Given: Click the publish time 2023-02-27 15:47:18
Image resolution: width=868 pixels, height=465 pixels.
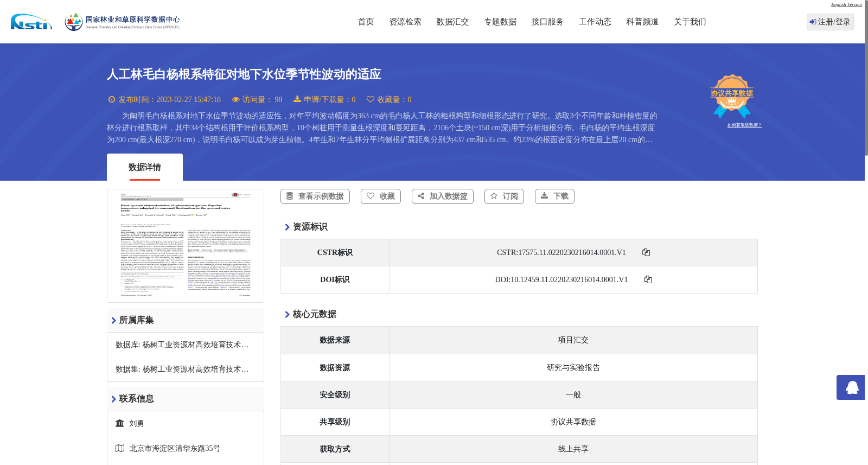Looking at the screenshot, I should (188, 99).
